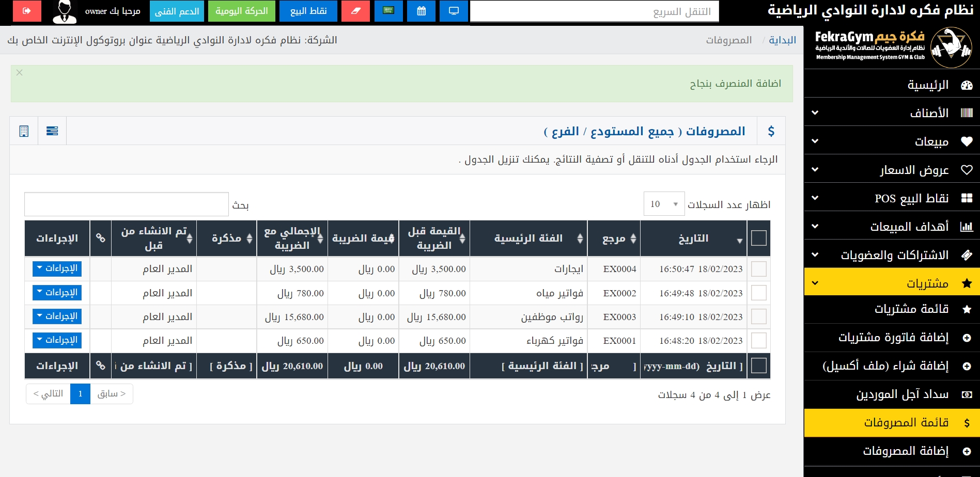
Task: Open the actions dropdown for the EX0002 row
Action: point(57,293)
